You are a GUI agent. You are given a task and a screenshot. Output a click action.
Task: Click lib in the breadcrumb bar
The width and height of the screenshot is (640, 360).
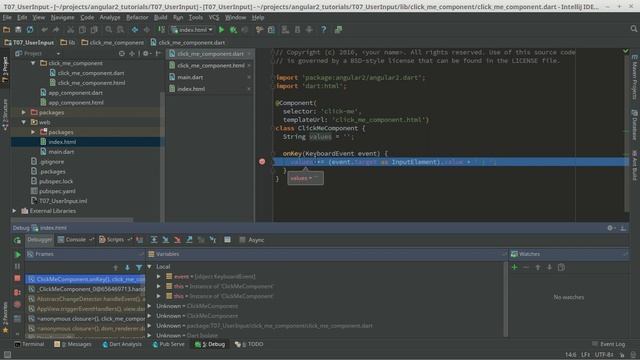(68, 42)
